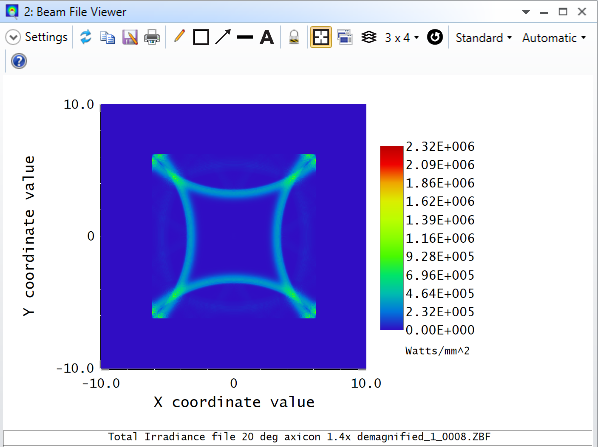Click the irradiance color scale bar
This screenshot has height=447, width=598.
tap(391, 238)
